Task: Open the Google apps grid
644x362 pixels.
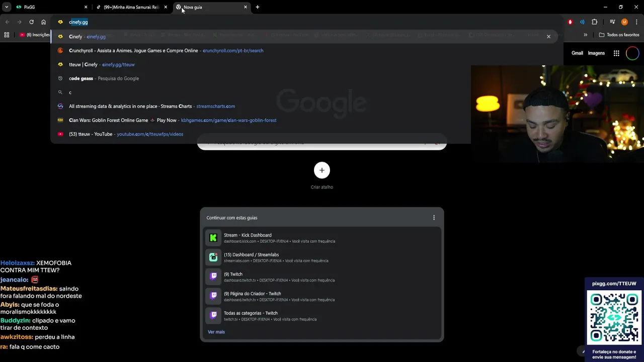Action: [616, 53]
